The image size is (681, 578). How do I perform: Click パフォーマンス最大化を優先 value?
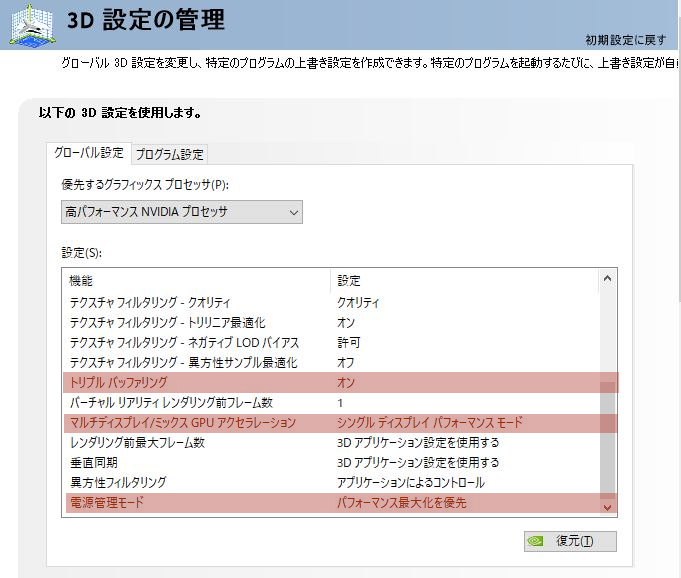pos(402,502)
